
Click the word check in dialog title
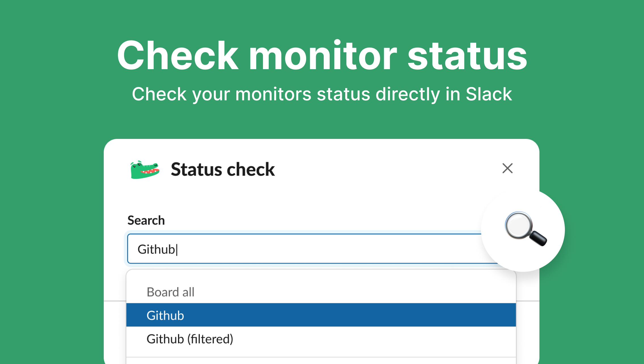point(251,170)
